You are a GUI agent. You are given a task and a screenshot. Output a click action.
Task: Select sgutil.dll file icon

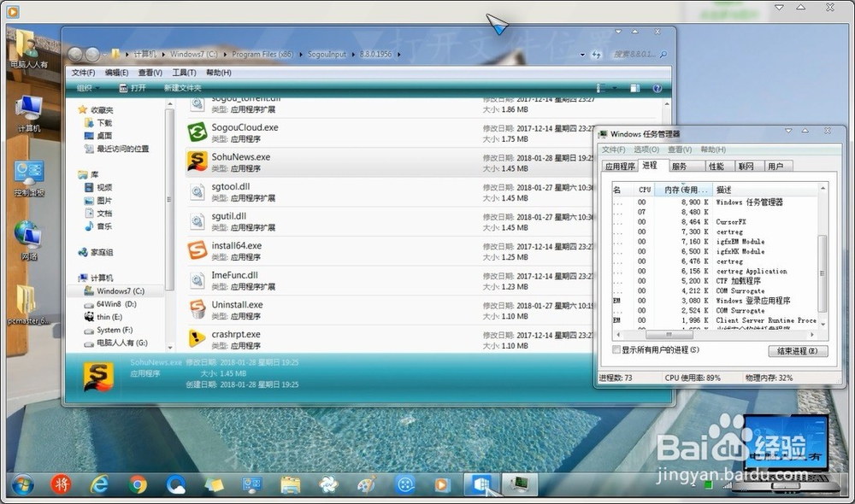197,221
